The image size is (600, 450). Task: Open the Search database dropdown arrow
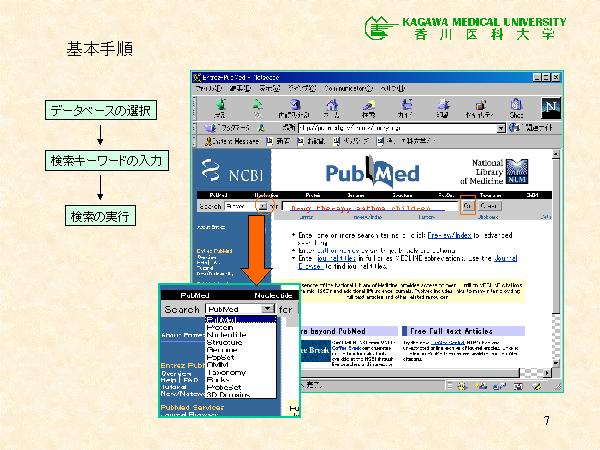tap(262, 206)
